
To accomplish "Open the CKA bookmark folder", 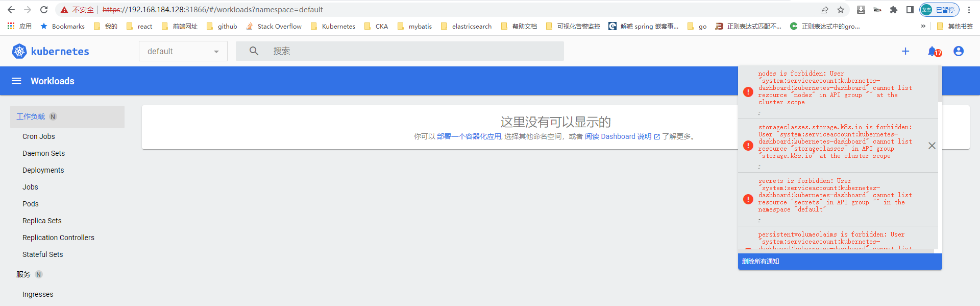I will pos(376,26).
